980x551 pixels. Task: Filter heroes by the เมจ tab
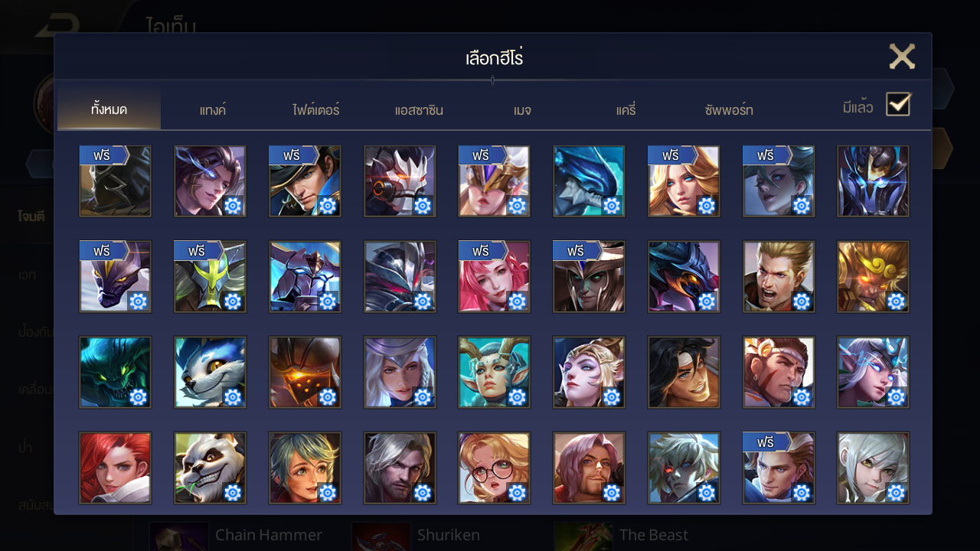[522, 110]
